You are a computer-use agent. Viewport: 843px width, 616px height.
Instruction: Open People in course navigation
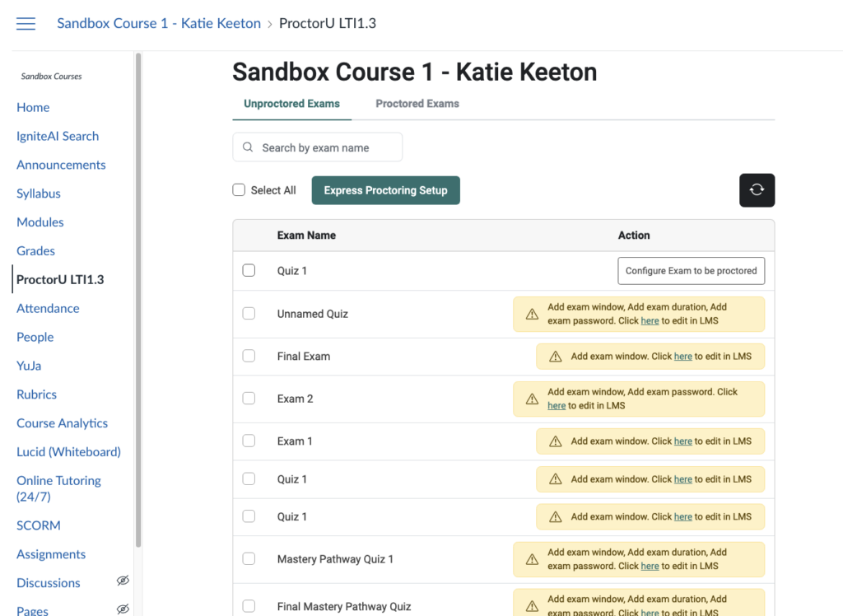pyautogui.click(x=35, y=338)
